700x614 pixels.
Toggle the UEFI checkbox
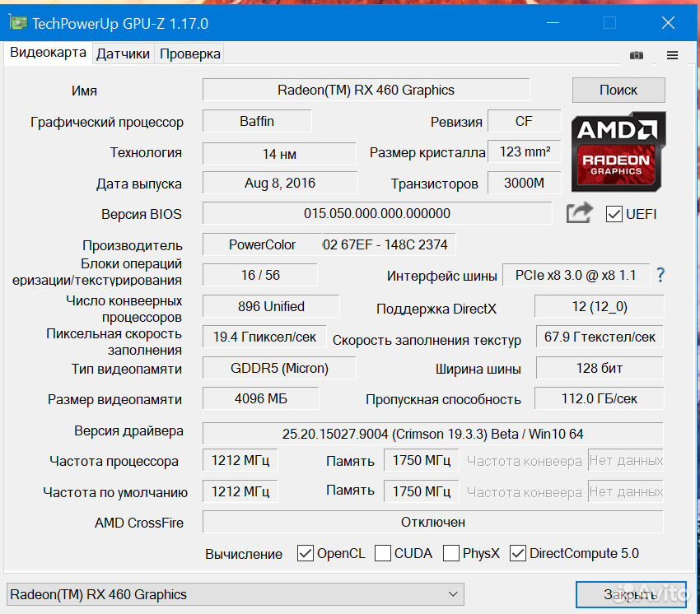coord(614,214)
